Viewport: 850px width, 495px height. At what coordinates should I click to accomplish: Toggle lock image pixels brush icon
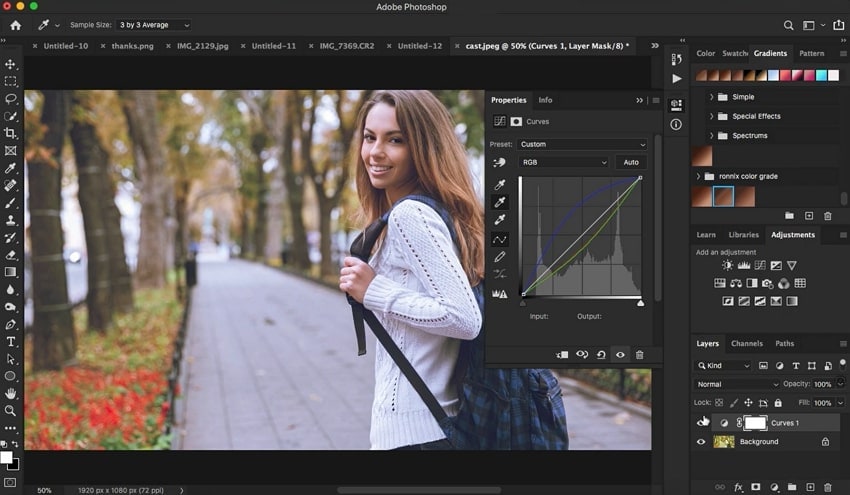733,403
